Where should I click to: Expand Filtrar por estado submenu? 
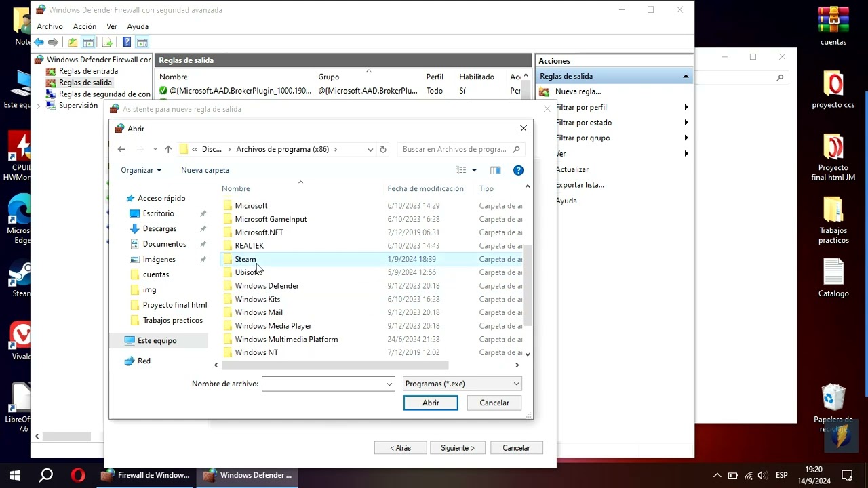pyautogui.click(x=686, y=123)
